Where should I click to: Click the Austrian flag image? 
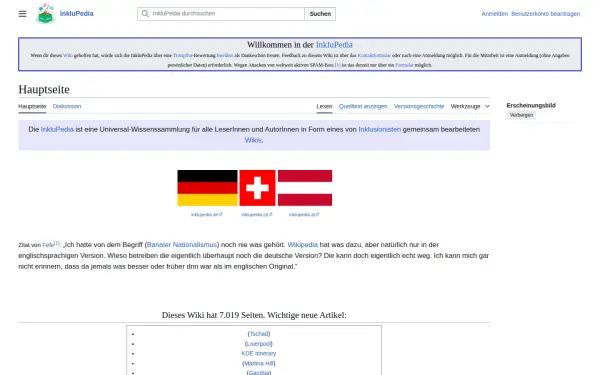[305, 188]
